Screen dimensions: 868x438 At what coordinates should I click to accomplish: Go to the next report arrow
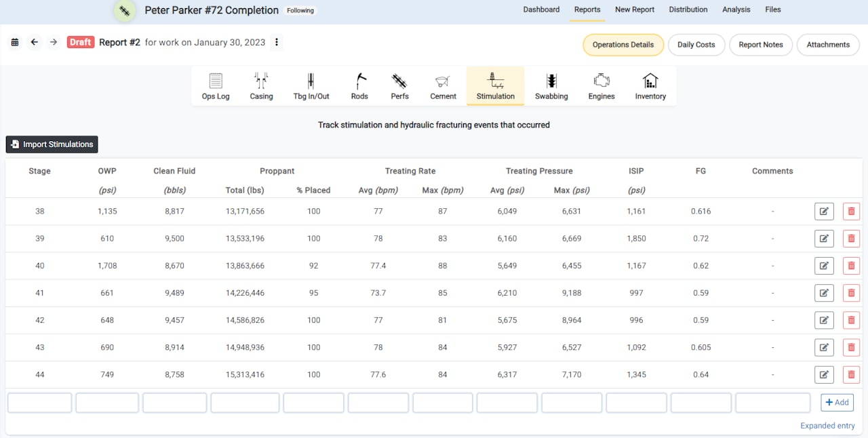point(54,42)
